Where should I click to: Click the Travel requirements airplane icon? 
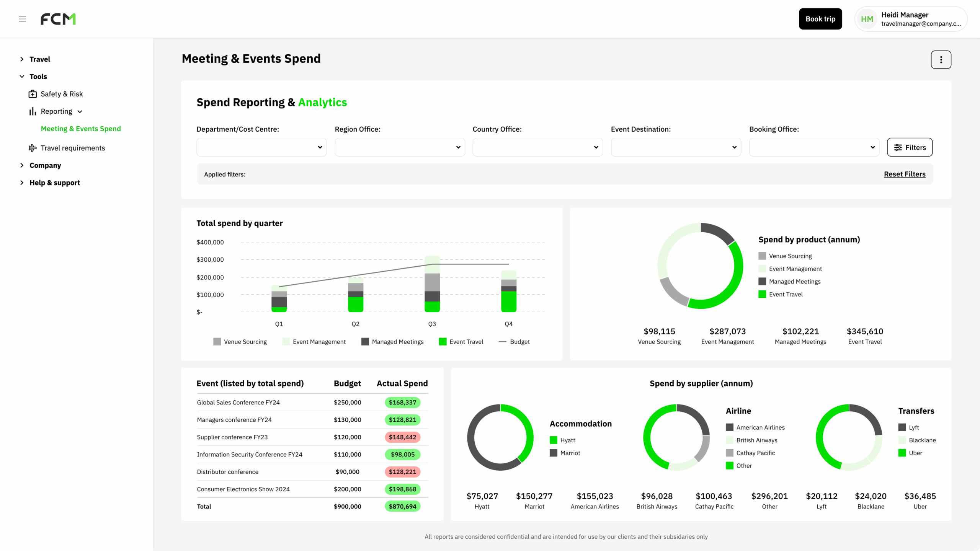(33, 148)
